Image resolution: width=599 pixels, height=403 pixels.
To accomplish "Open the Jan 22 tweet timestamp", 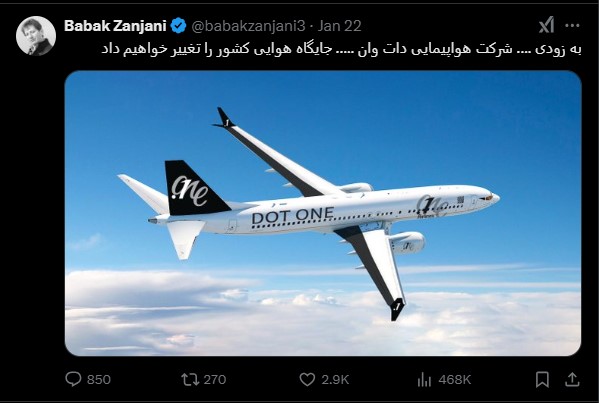I will click(x=340, y=26).
